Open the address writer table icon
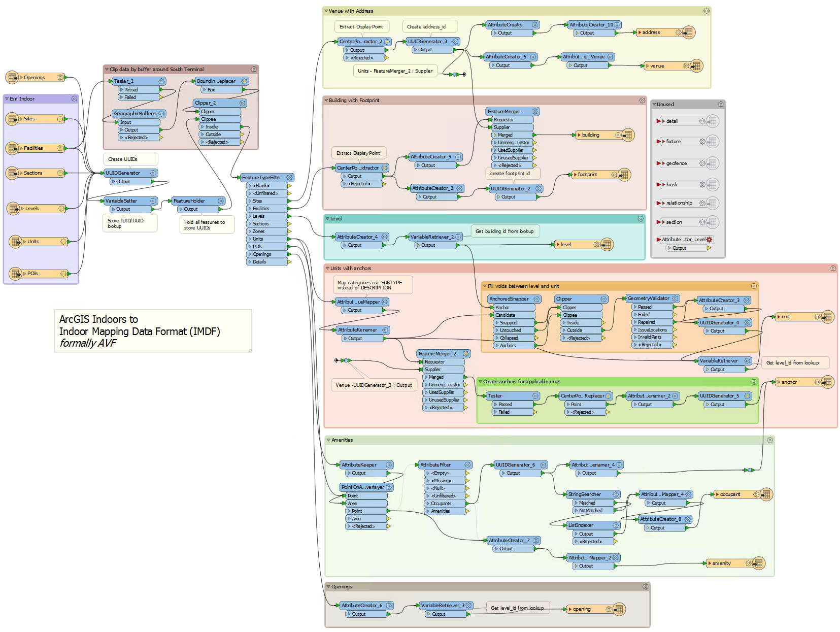Image resolution: width=840 pixels, height=632 pixels. 689,32
